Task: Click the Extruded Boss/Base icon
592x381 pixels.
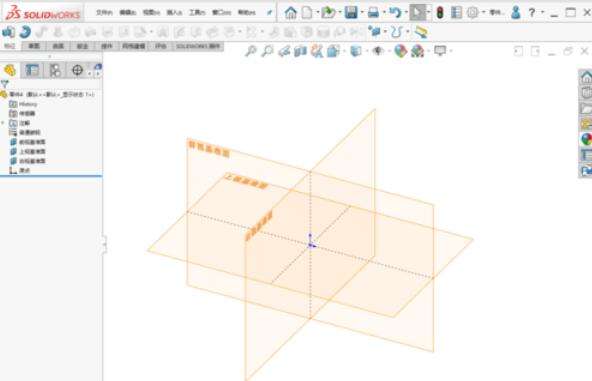Action: [x=8, y=32]
